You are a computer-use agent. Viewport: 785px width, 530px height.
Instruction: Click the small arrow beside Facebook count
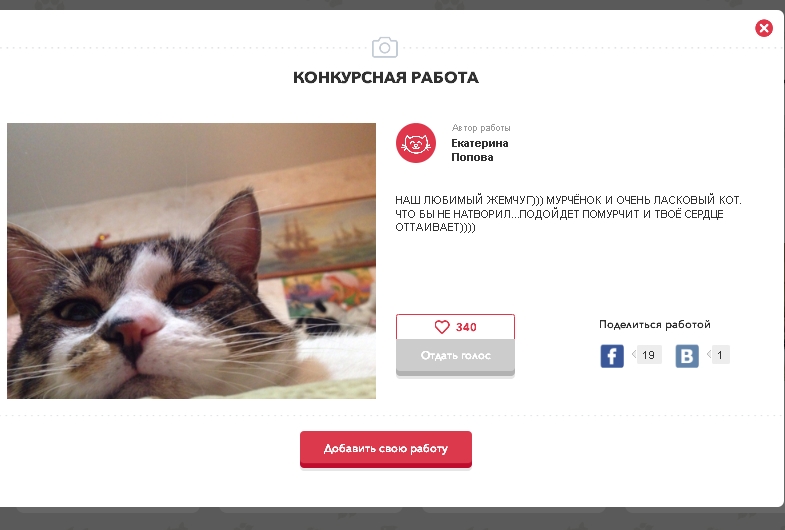pos(634,354)
